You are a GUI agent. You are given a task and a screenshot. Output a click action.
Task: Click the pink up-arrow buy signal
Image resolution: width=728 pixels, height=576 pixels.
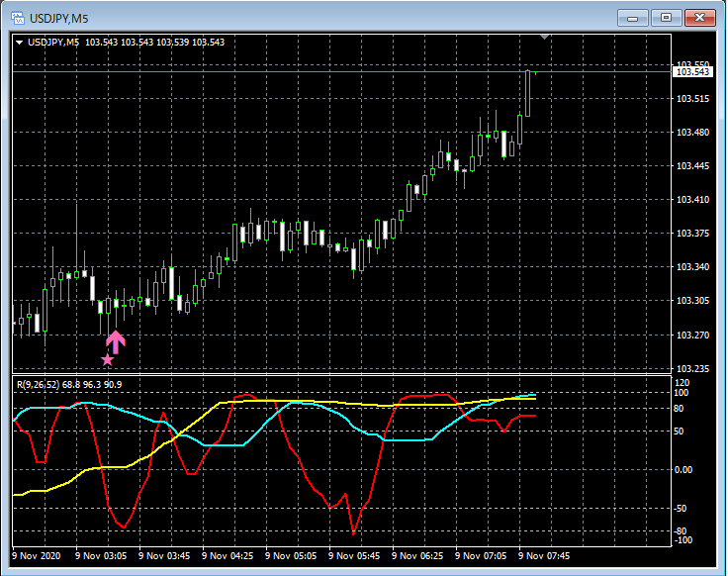116,341
